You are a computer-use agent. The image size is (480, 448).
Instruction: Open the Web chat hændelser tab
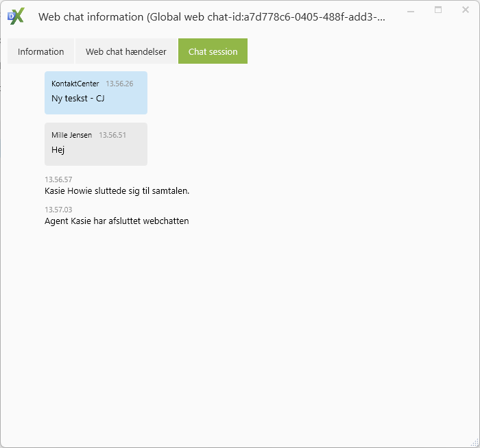pos(125,51)
